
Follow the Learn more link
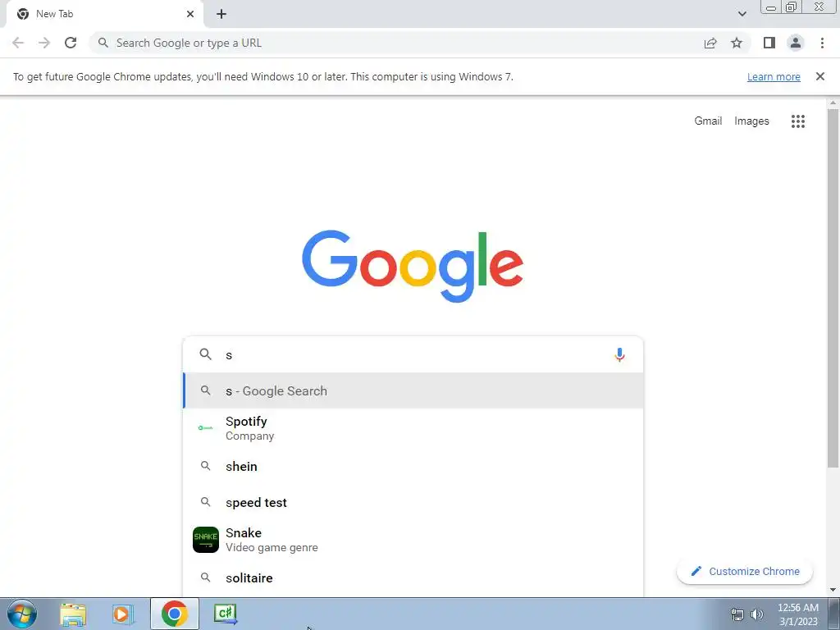pyautogui.click(x=774, y=76)
